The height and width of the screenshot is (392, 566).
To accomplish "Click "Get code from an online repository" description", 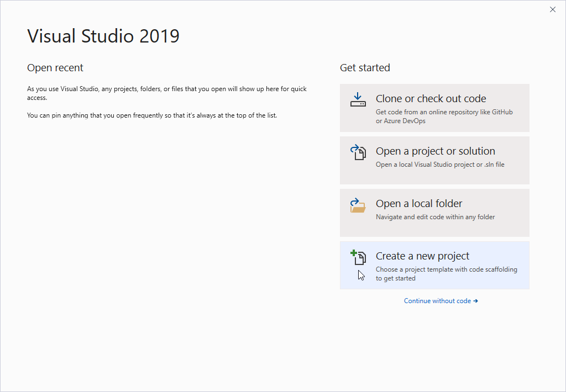I will pos(444,116).
